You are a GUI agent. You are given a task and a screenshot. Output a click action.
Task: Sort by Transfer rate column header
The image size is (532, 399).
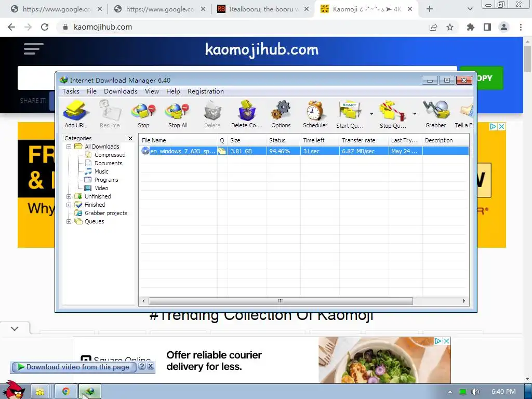364,140
